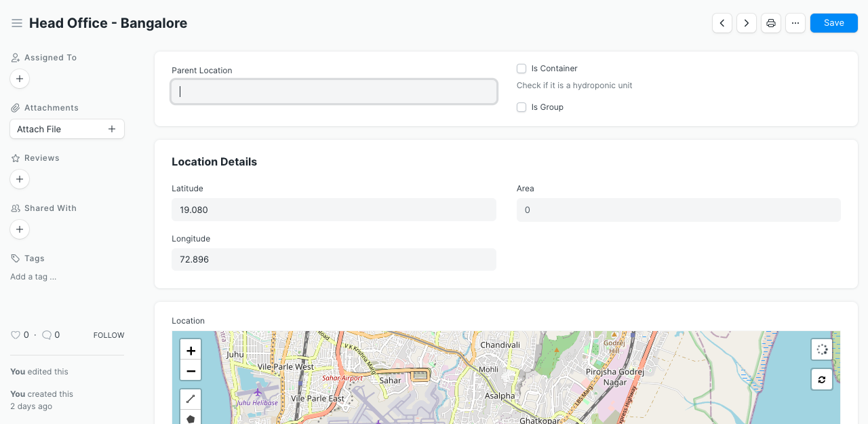Click the map locate spinner button

pos(822,350)
